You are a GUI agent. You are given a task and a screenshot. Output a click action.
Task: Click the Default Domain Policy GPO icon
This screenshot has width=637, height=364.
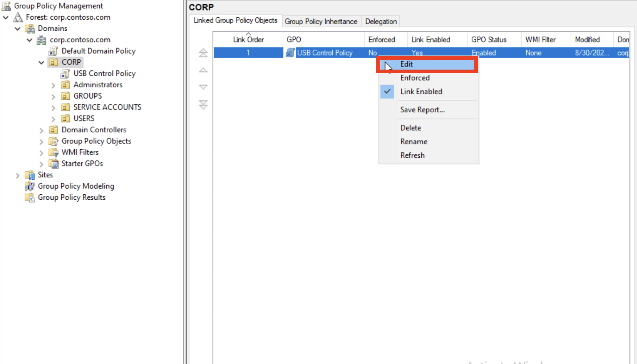pyautogui.click(x=53, y=51)
